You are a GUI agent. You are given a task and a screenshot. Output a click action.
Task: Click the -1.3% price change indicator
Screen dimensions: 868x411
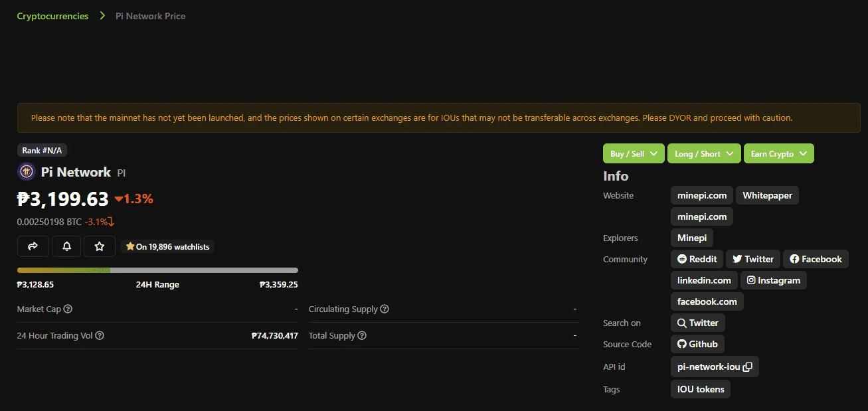point(134,198)
